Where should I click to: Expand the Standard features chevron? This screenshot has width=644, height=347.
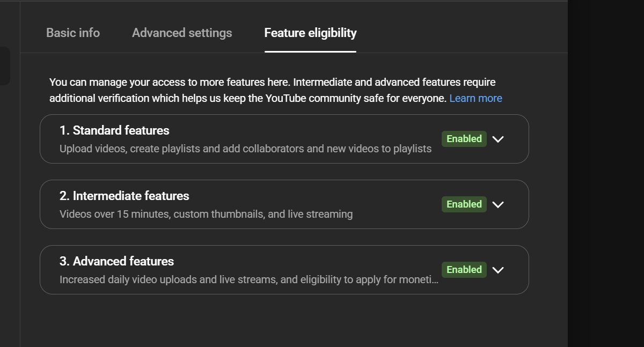(498, 139)
